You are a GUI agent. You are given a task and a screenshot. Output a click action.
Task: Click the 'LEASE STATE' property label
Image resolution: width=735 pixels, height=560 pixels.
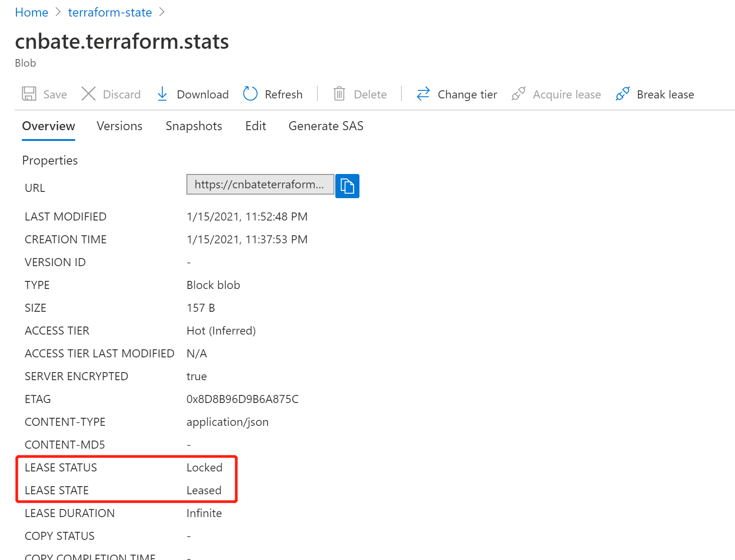(57, 490)
